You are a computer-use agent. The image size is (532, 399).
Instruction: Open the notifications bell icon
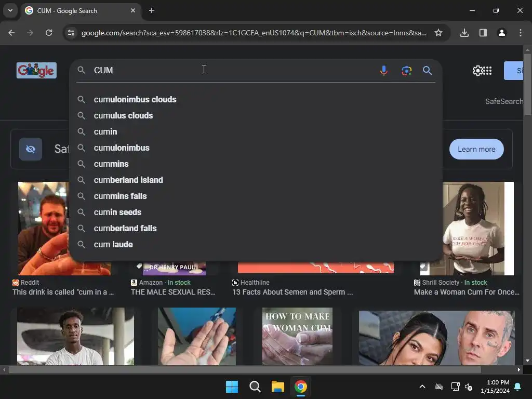(x=518, y=387)
